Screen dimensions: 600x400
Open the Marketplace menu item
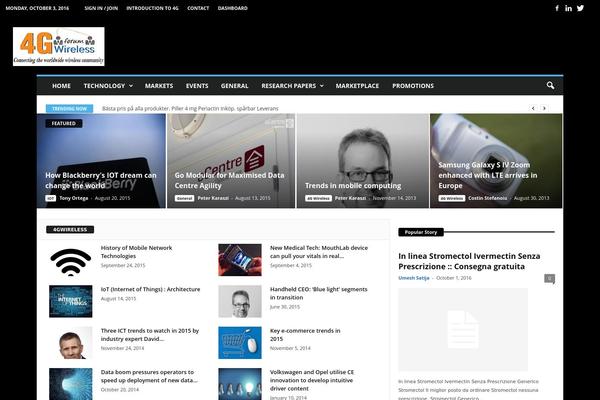point(357,86)
